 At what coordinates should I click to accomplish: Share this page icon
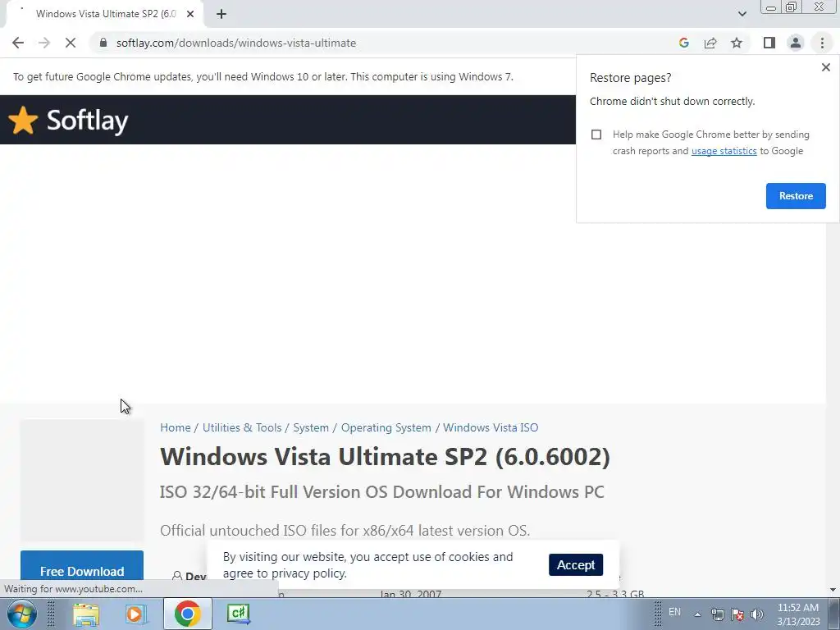click(x=710, y=43)
